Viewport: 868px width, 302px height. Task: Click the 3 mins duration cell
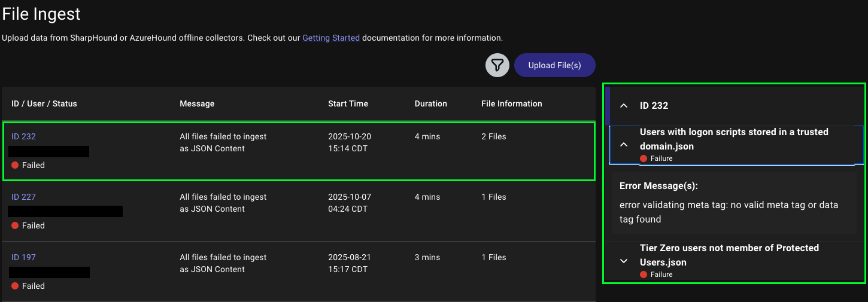tap(427, 257)
